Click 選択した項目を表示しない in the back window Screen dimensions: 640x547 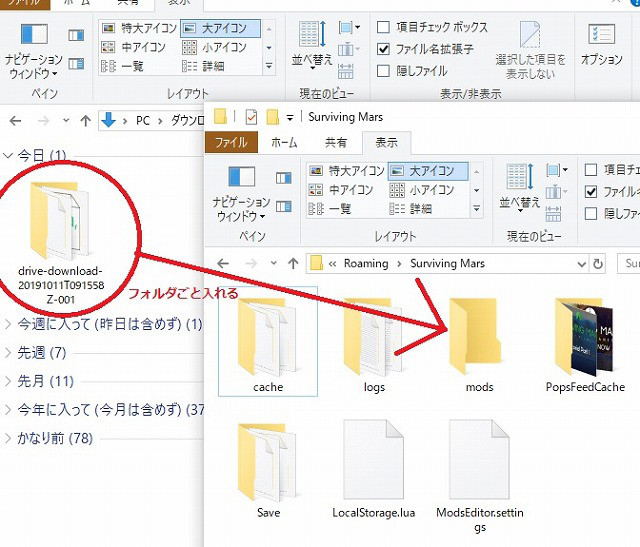click(x=530, y=51)
